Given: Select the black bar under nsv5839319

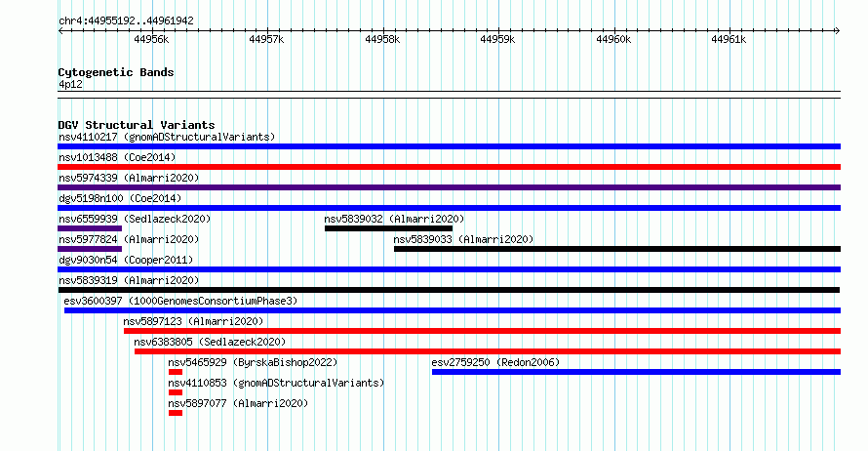Looking at the screenshot, I should (x=449, y=290).
